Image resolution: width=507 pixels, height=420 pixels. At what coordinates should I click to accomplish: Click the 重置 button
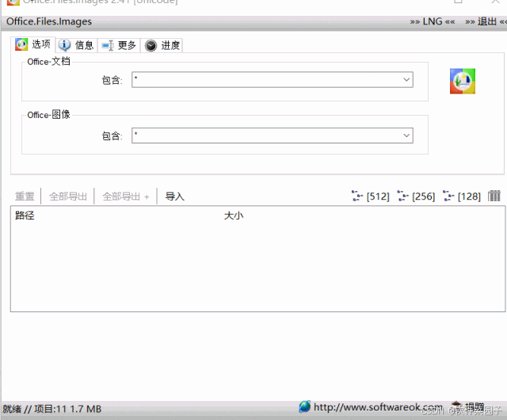pos(25,197)
